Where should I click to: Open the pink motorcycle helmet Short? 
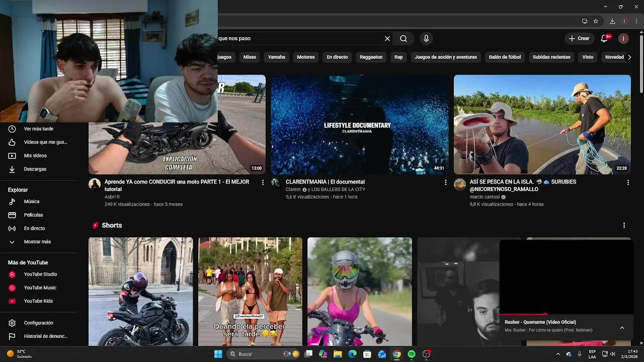(360, 292)
